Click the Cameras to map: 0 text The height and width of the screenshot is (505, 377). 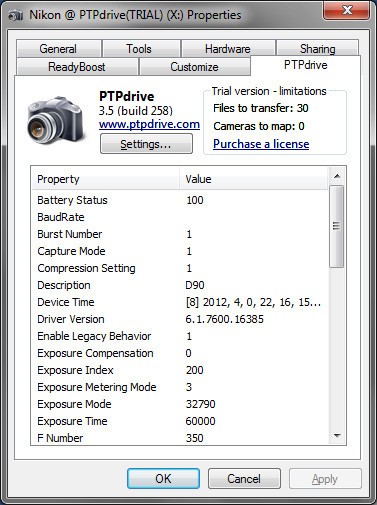pyautogui.click(x=259, y=126)
